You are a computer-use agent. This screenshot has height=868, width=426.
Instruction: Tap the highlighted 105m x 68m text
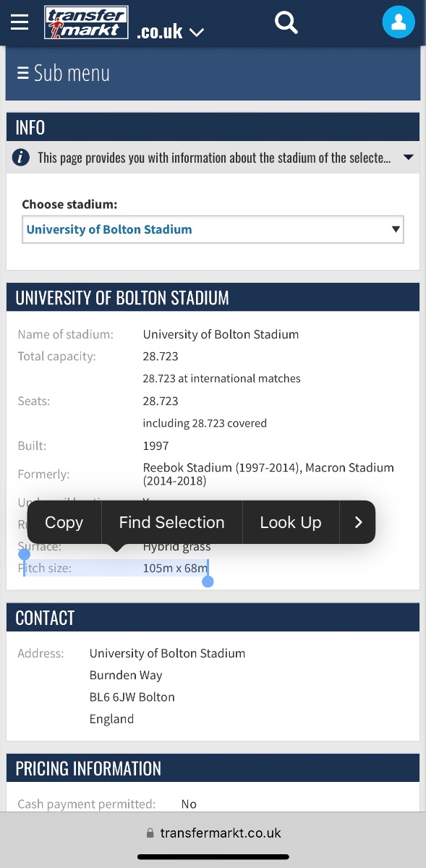pos(175,568)
